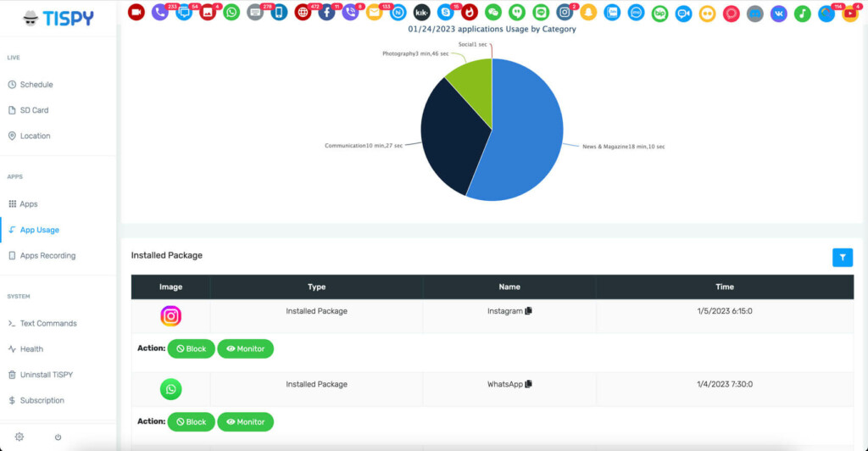Click the settings gear in sidebar
Viewport: 868px width, 451px height.
coord(19,437)
